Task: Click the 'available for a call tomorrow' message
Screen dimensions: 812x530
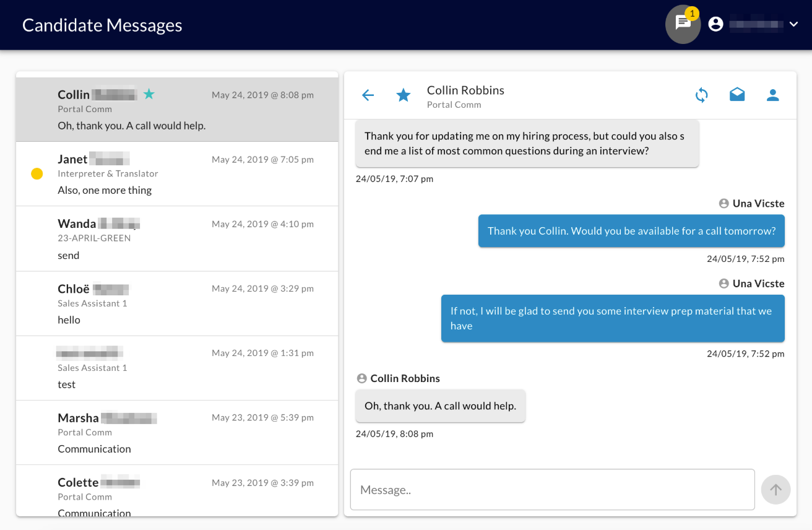Action: (631, 231)
